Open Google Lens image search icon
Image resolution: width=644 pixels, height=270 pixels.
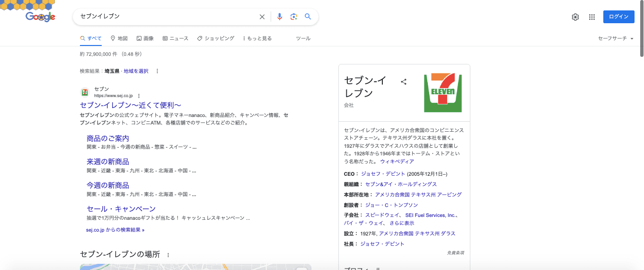(x=294, y=17)
